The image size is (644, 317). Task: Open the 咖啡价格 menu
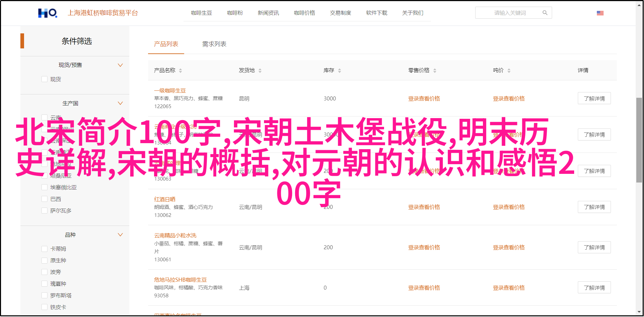point(304,13)
